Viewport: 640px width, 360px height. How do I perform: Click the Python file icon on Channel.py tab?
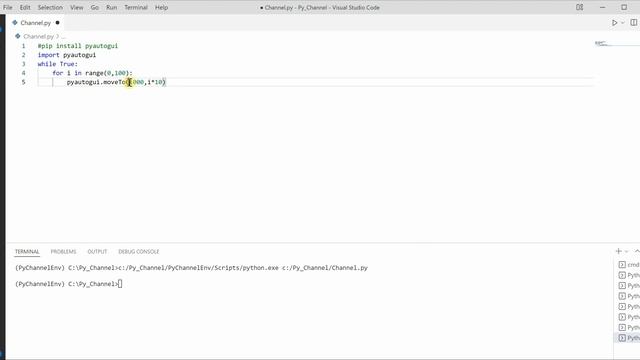[15, 23]
